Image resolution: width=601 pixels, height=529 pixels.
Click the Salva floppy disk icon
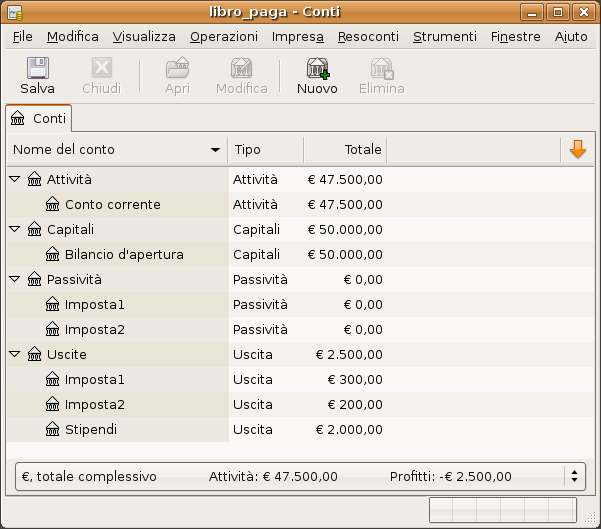coord(37,69)
